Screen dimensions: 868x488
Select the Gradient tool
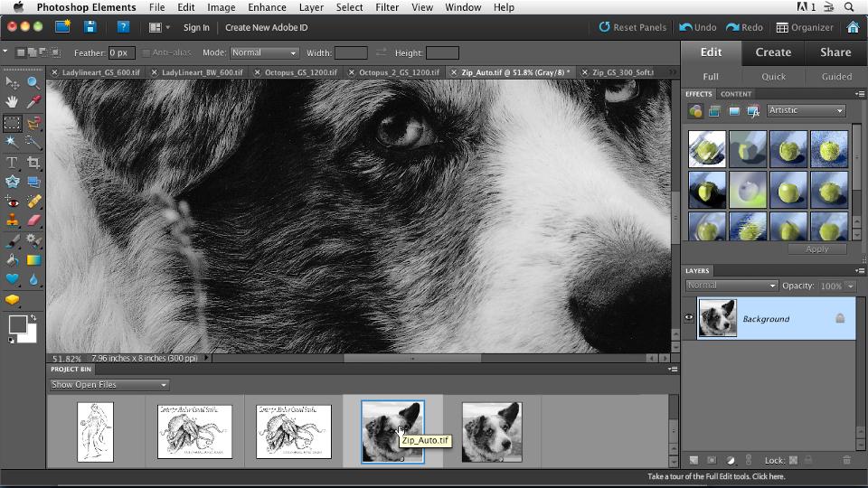33,260
